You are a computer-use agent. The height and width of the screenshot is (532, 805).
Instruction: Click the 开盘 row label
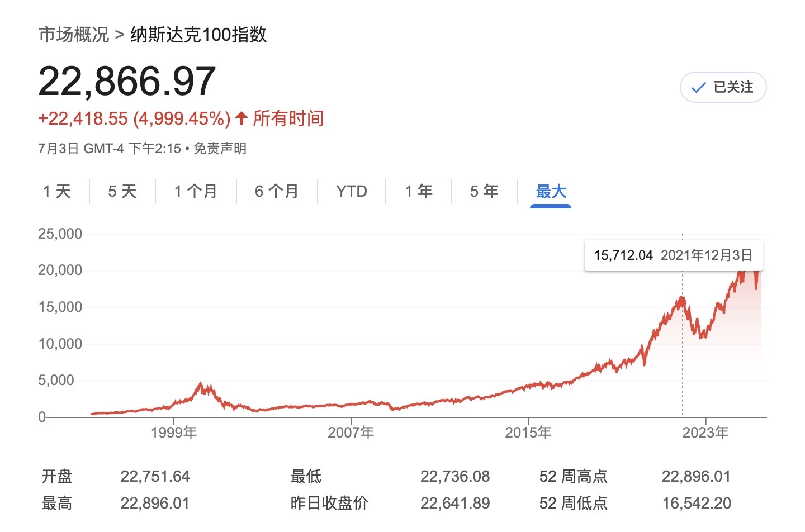point(57,477)
